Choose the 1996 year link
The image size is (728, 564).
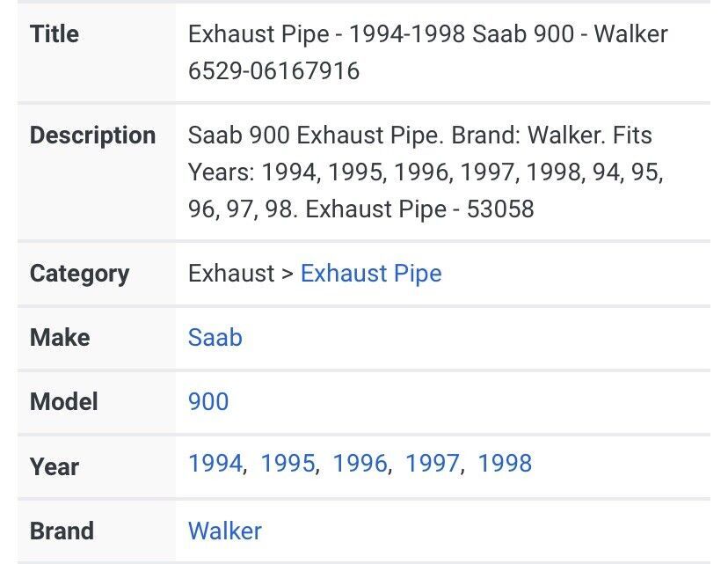pyautogui.click(x=360, y=463)
